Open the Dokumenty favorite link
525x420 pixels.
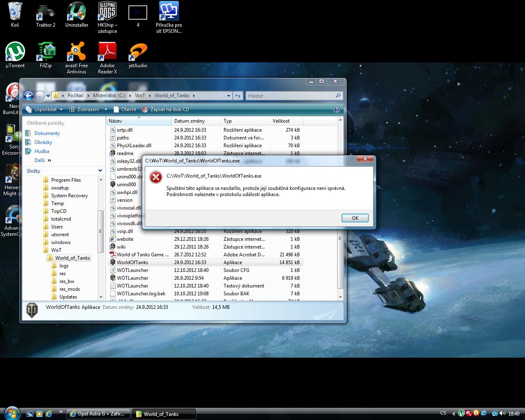[47, 133]
